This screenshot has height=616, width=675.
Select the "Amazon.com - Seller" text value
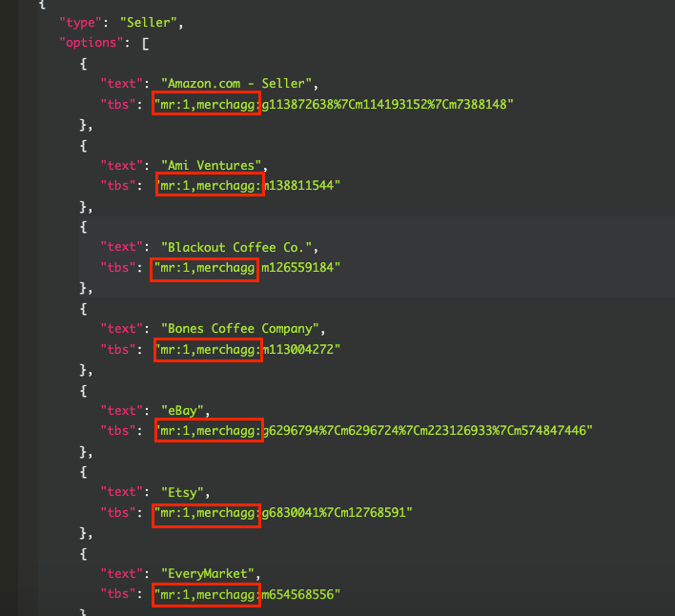click(x=235, y=84)
